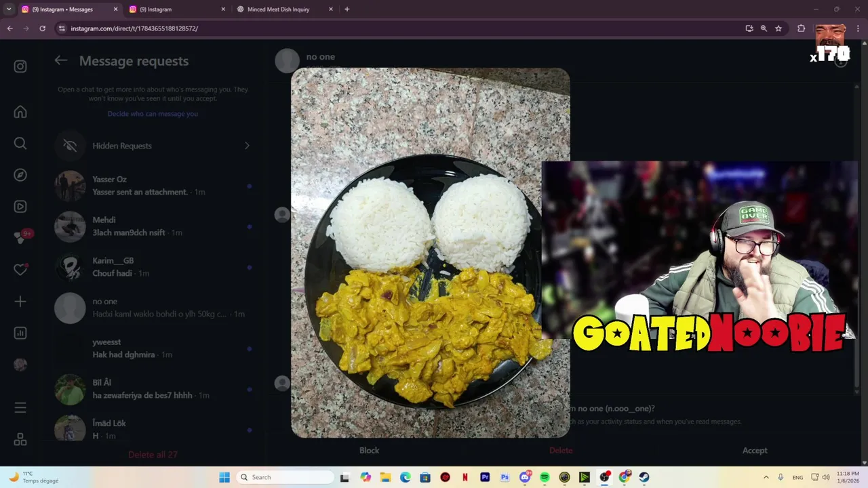Viewport: 868px width, 488px height.
Task: Open File Explorer from the taskbar
Action: click(385, 477)
